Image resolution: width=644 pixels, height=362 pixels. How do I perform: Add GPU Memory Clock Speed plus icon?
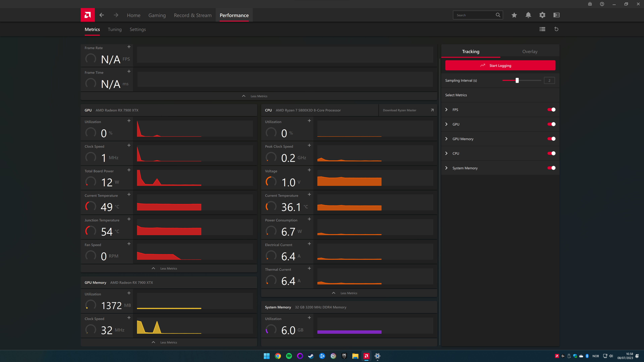pyautogui.click(x=129, y=318)
